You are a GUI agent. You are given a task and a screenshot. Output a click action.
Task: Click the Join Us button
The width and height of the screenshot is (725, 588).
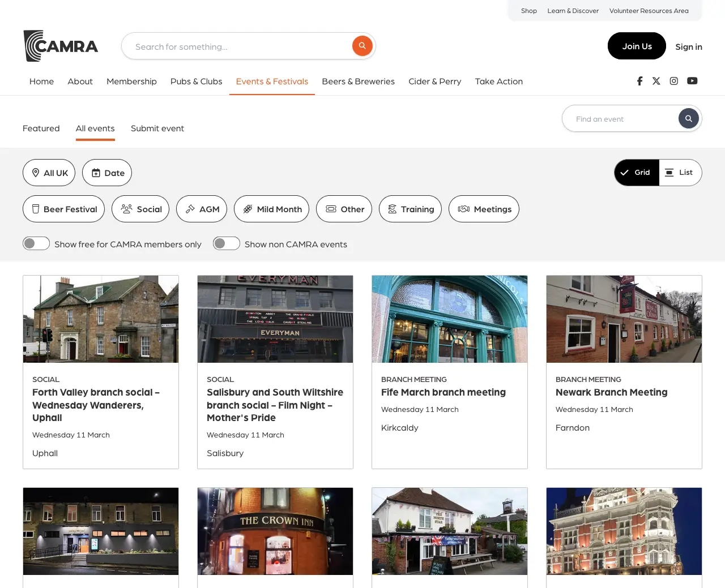click(x=637, y=46)
